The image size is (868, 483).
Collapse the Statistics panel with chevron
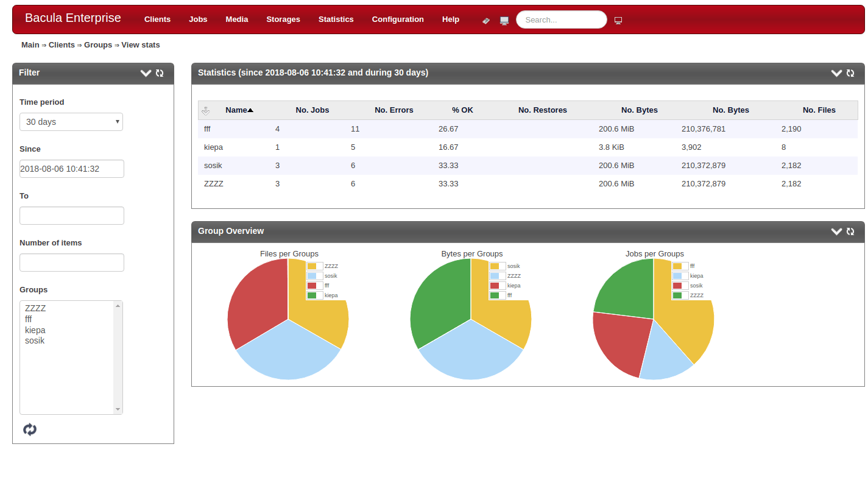click(x=836, y=73)
